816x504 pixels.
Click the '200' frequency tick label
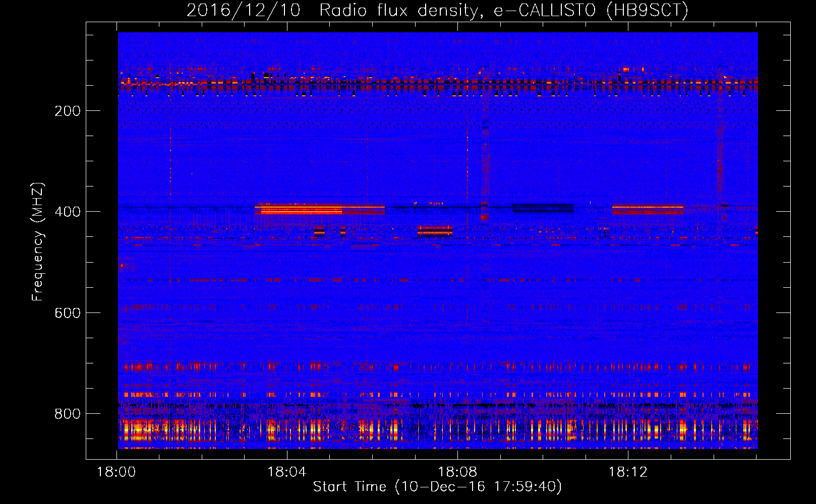(x=68, y=111)
